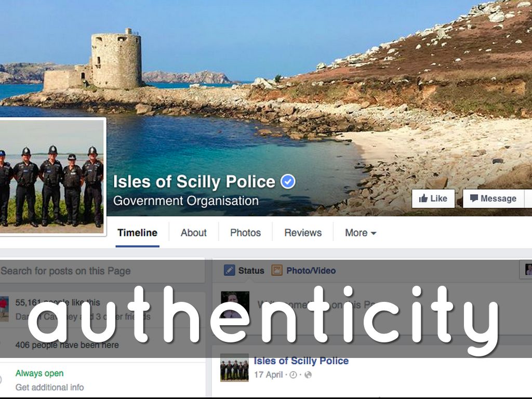Screen dimensions: 532x399
Task: Click Isles of Scilly Police post author link
Action: (x=301, y=361)
